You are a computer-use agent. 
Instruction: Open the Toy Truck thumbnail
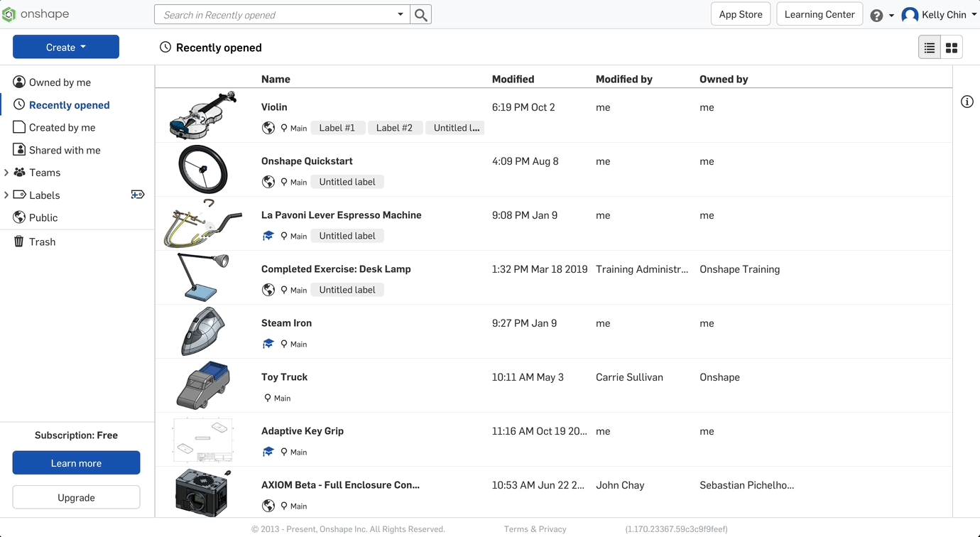point(202,385)
